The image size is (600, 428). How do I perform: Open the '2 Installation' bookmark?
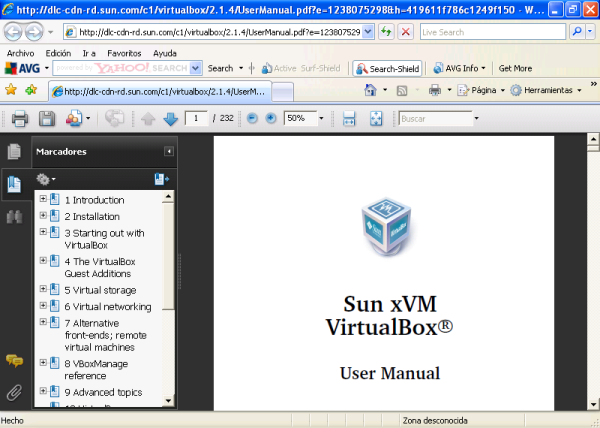(92, 216)
